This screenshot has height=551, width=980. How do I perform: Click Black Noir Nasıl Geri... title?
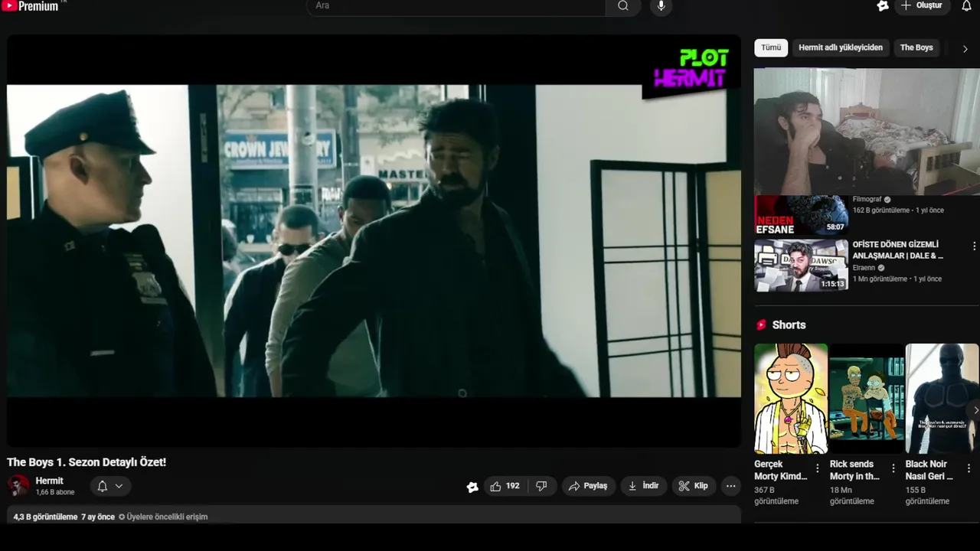click(929, 470)
